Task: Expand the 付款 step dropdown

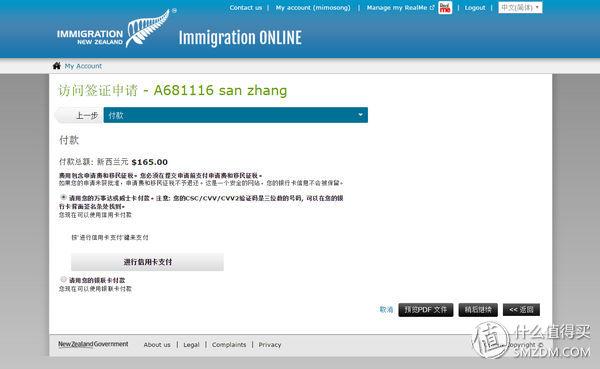Action: click(235, 115)
